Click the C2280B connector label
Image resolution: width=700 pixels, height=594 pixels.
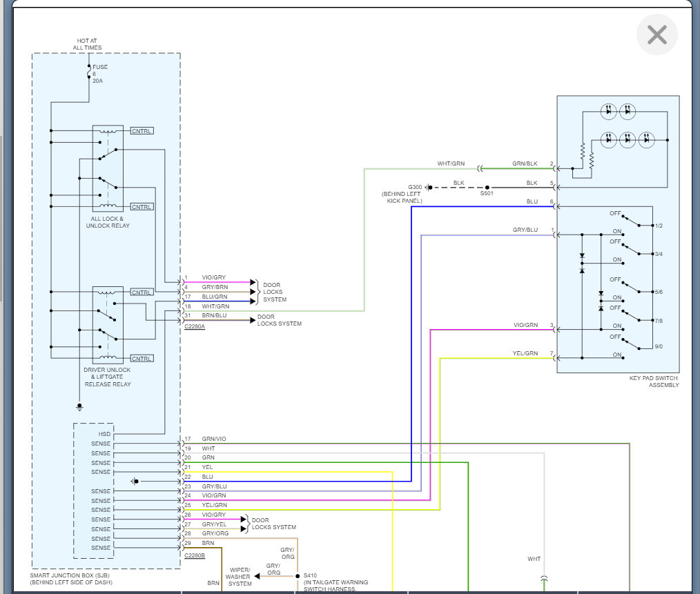[195, 555]
